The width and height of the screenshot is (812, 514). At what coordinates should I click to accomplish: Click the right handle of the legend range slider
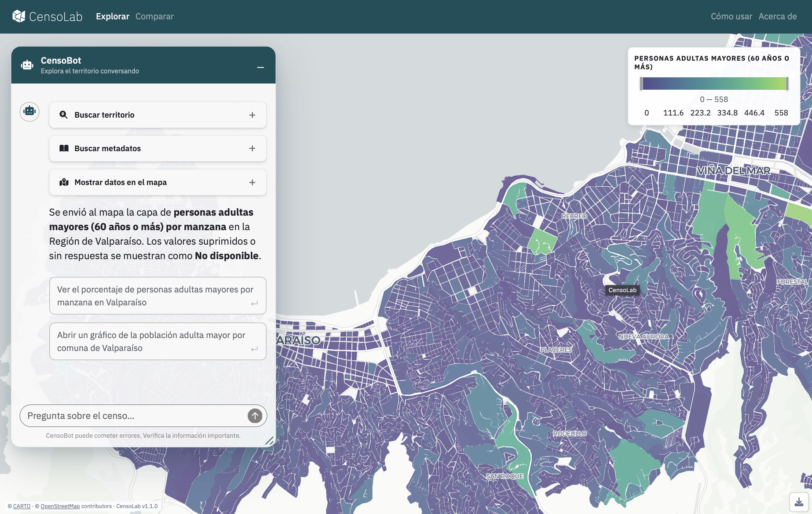(787, 84)
